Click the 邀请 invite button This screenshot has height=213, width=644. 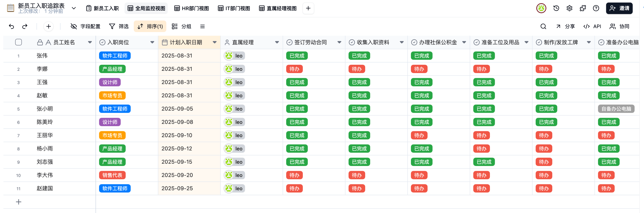[x=619, y=8]
